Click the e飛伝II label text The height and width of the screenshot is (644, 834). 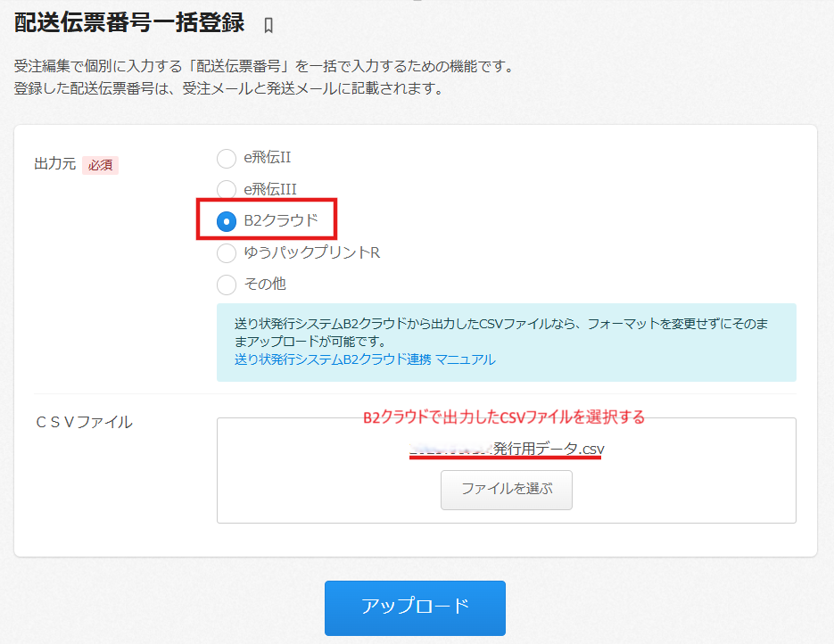(x=268, y=158)
